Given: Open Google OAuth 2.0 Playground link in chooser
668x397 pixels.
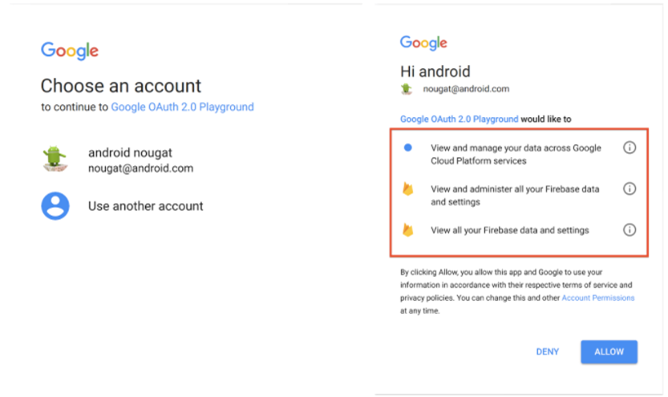Looking at the screenshot, I should pyautogui.click(x=182, y=106).
